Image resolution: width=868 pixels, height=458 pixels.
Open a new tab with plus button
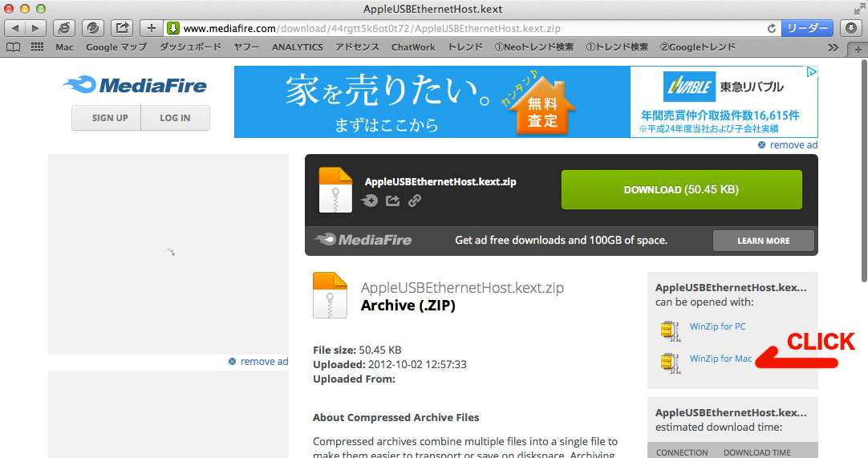pos(858,49)
